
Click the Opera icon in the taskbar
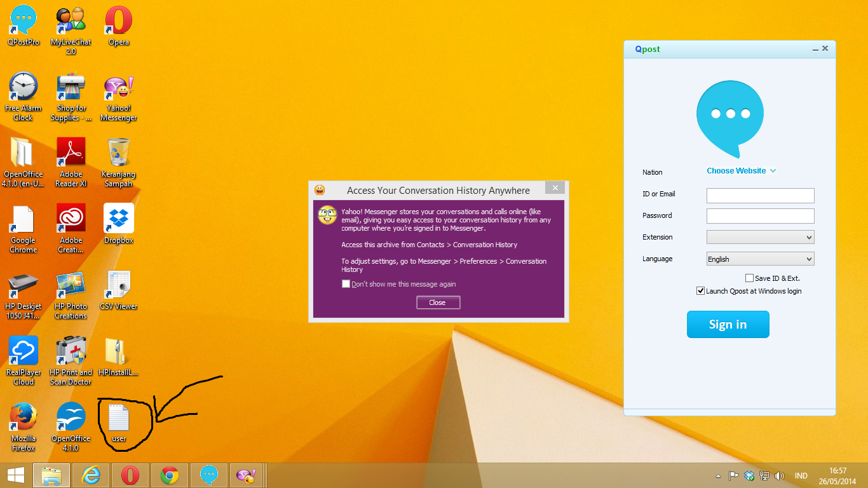pyautogui.click(x=130, y=475)
